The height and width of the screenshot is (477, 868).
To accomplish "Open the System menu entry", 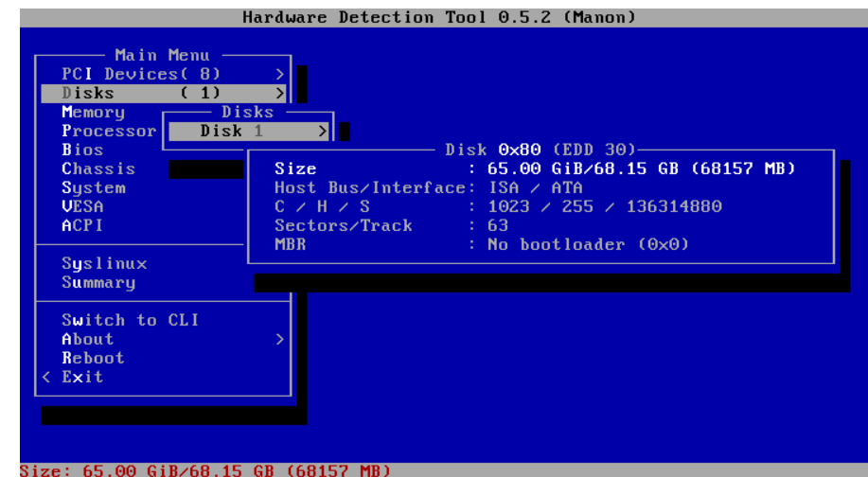I will (93, 187).
